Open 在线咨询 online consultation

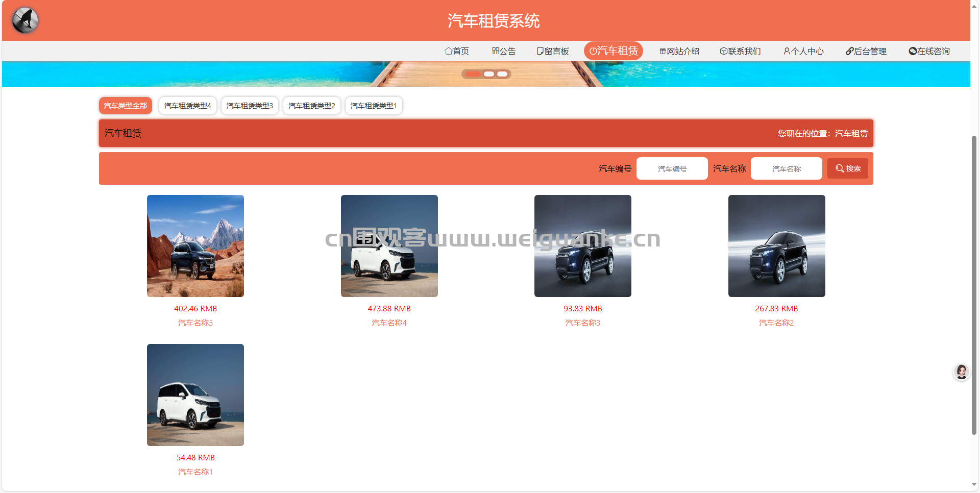tap(929, 51)
